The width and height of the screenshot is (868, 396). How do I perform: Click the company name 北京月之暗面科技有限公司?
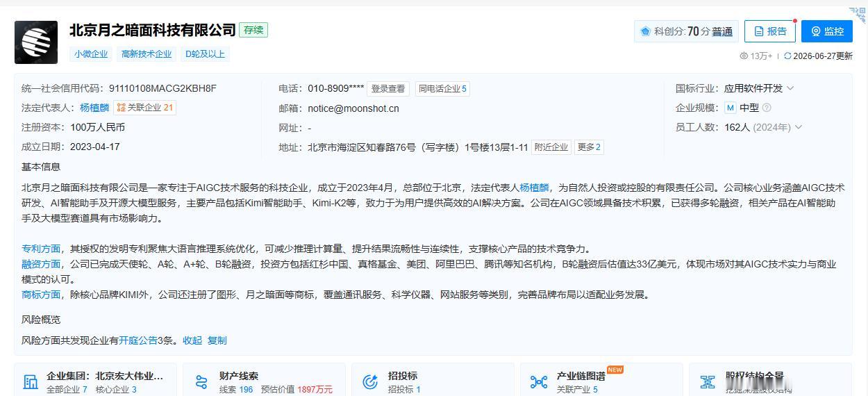[153, 30]
